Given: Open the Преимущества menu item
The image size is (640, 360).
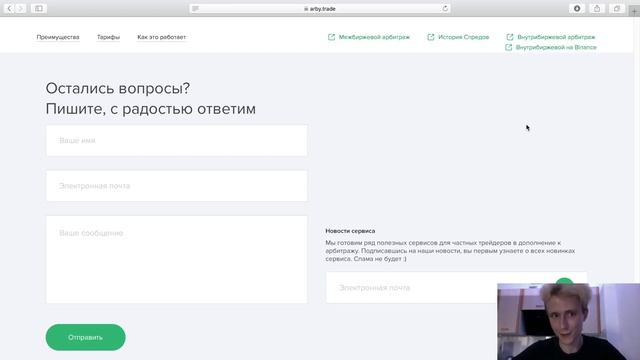Looking at the screenshot, I should 58,37.
